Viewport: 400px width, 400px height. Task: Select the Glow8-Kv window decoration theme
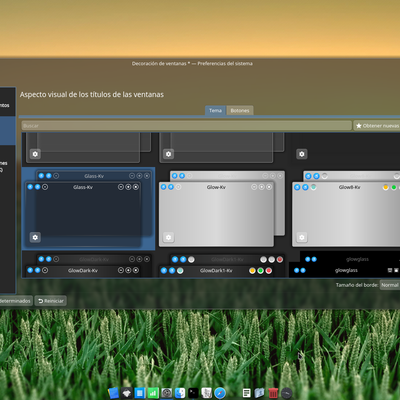[345, 209]
